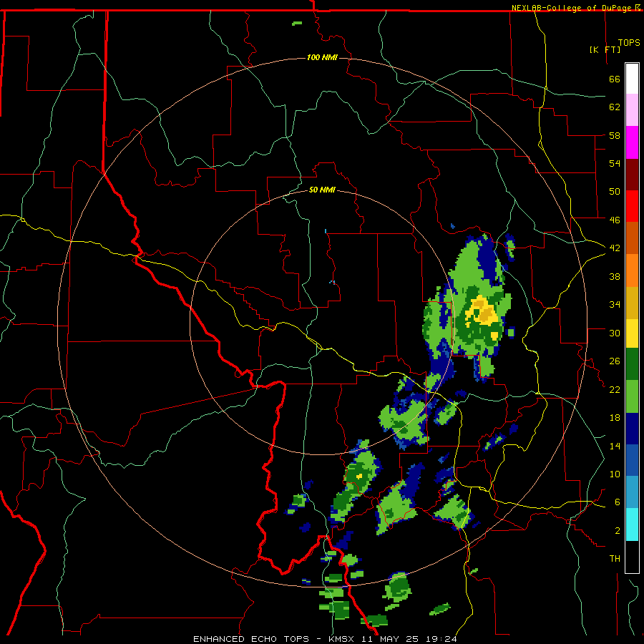644x644 pixels.
Task: Click the [K FT] units label
Action: pyautogui.click(x=605, y=49)
